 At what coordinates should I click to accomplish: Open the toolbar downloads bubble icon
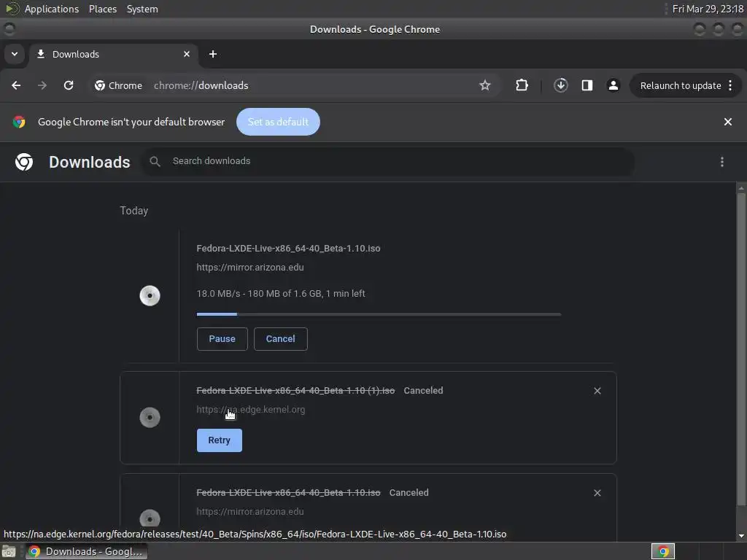point(561,85)
